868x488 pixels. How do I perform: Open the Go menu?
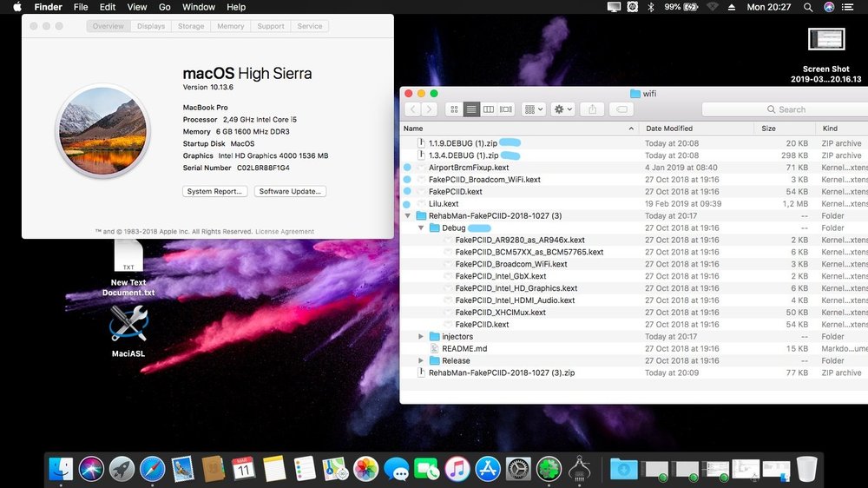click(x=164, y=7)
